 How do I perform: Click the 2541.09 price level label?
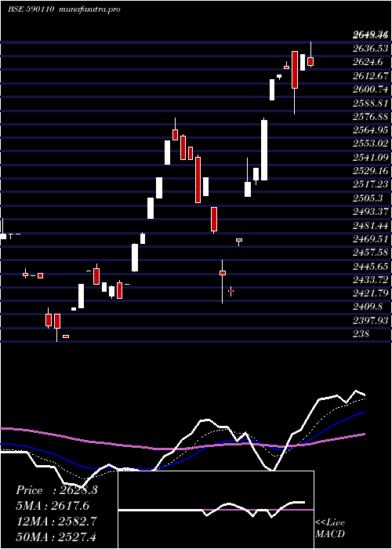pos(370,158)
